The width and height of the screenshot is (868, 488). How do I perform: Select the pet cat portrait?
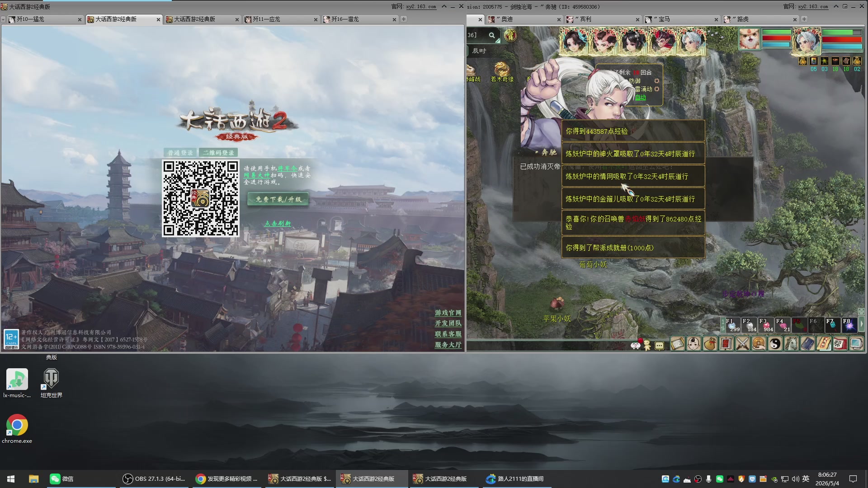749,39
